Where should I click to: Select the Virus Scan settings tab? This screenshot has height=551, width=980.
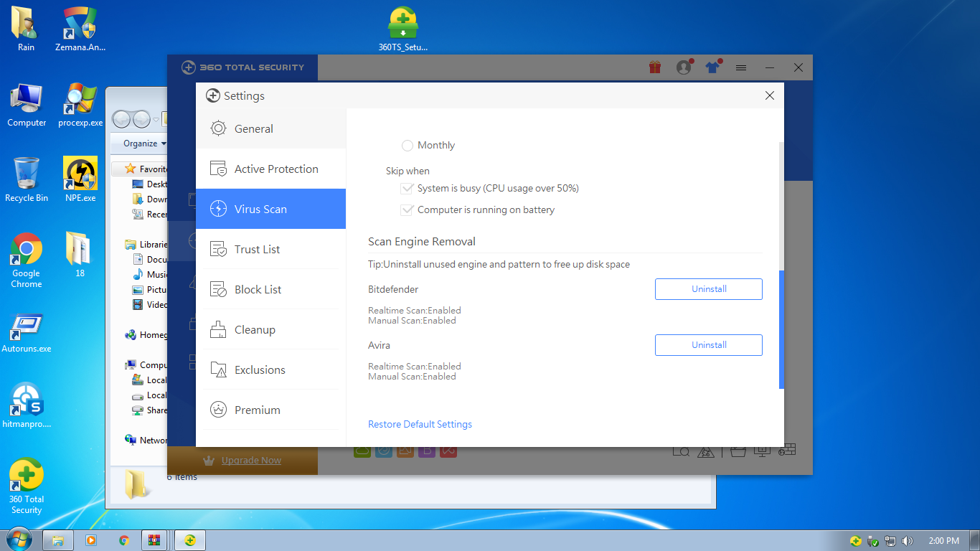(x=270, y=209)
